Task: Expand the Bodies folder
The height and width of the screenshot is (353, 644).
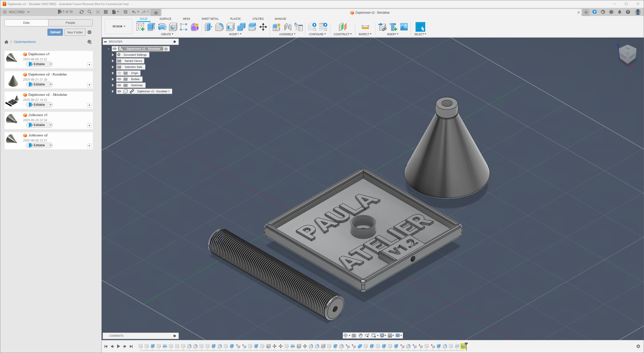Action: point(113,79)
